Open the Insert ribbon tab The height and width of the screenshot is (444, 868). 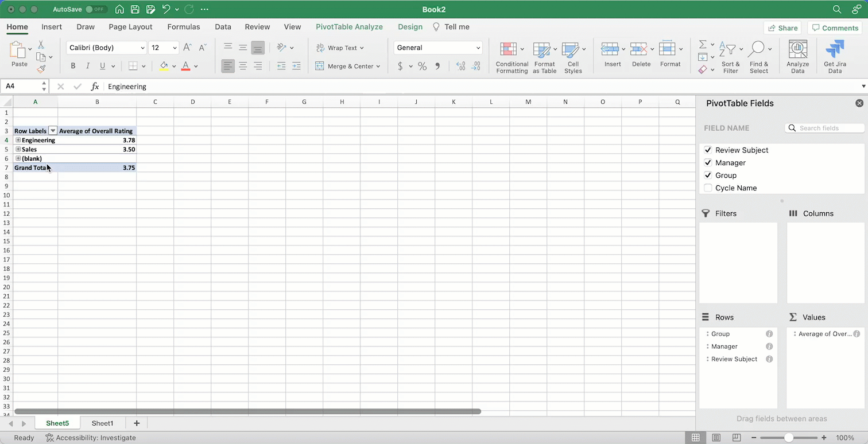pos(52,27)
